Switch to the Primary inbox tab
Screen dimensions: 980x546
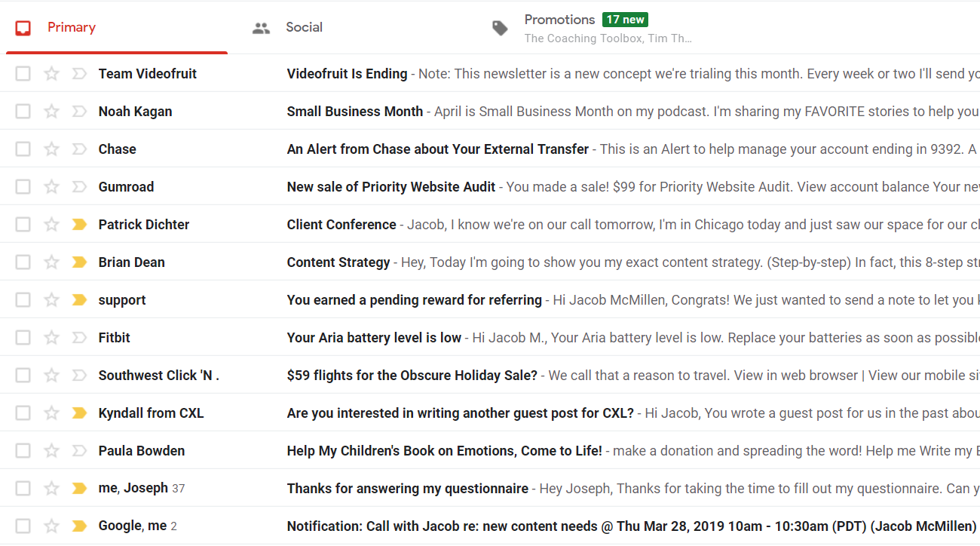[x=117, y=28]
